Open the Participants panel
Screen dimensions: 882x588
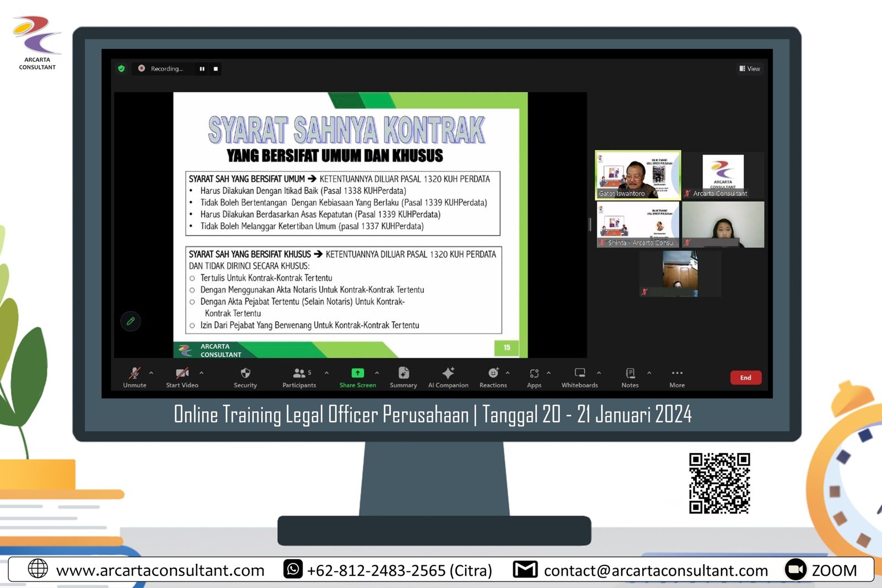click(299, 374)
